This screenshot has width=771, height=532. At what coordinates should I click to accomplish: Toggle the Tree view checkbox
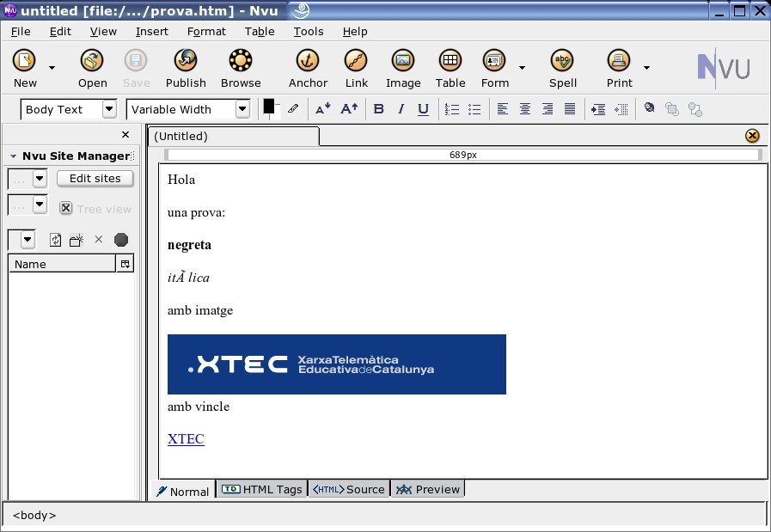(66, 208)
